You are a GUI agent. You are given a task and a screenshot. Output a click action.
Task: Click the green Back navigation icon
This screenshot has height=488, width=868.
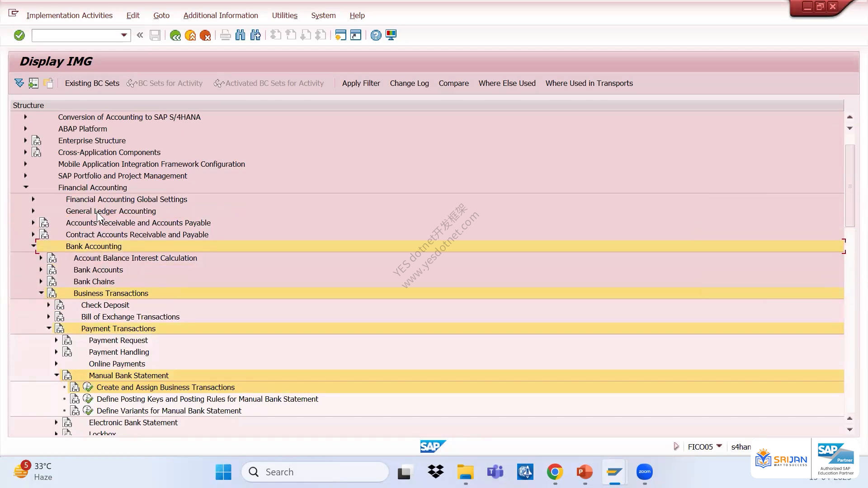point(175,35)
